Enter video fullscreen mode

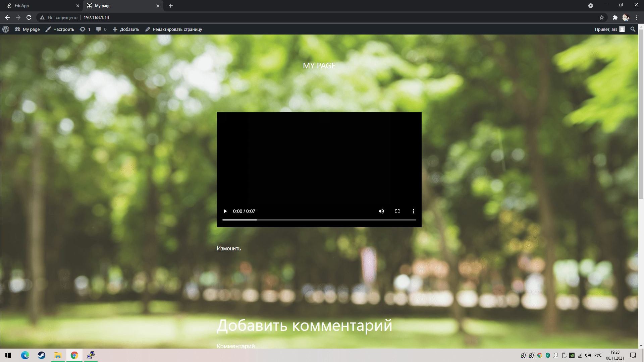397,211
